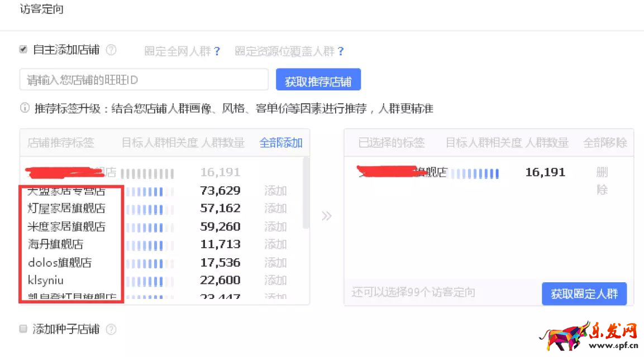Viewport: 644px width, 357px height.
Task: Select 灯屋家居旗舰店 store name
Action: [x=66, y=209]
